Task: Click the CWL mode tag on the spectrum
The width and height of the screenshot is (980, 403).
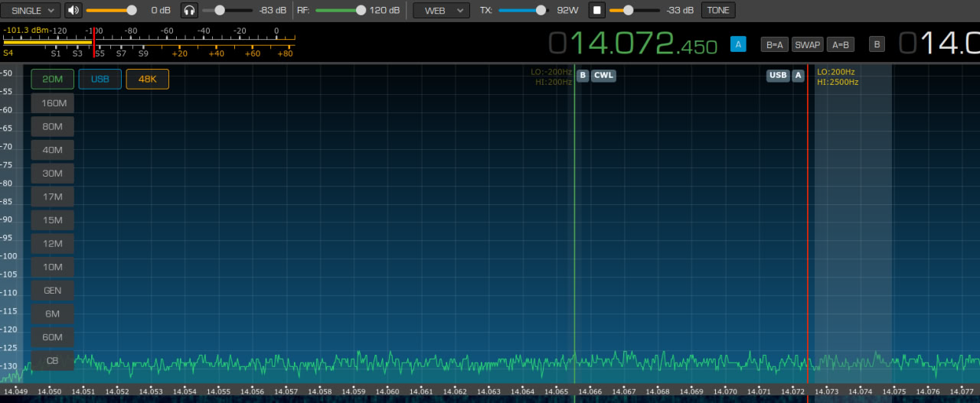Action: point(603,76)
